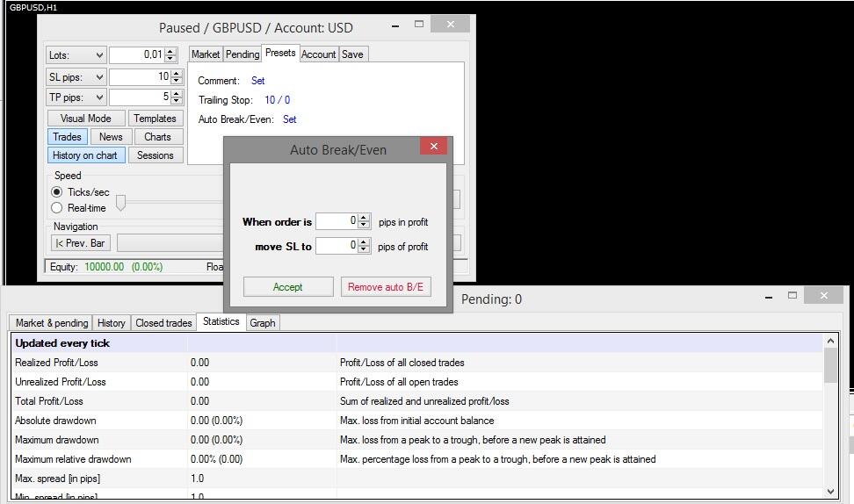Viewport: 854px width, 504px height.
Task: Decrease 'When order is' pips value
Action: coord(364,224)
